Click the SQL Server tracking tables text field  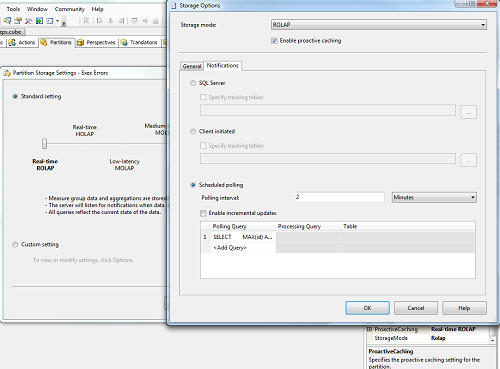click(328, 110)
